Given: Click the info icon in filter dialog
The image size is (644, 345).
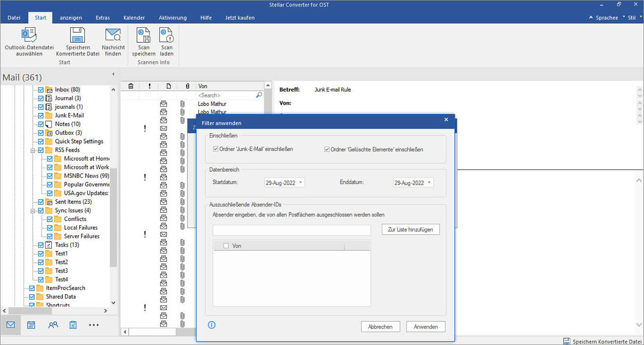Looking at the screenshot, I should pyautogui.click(x=212, y=325).
